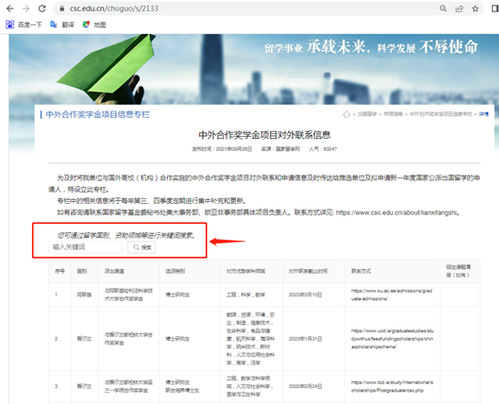
Task: Toggle the browser side panel icon
Action: pos(495,9)
